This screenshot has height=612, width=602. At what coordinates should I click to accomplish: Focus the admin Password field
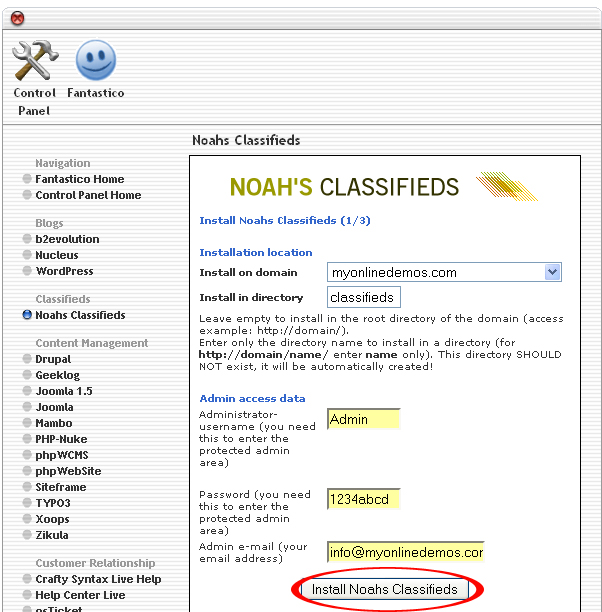364,499
